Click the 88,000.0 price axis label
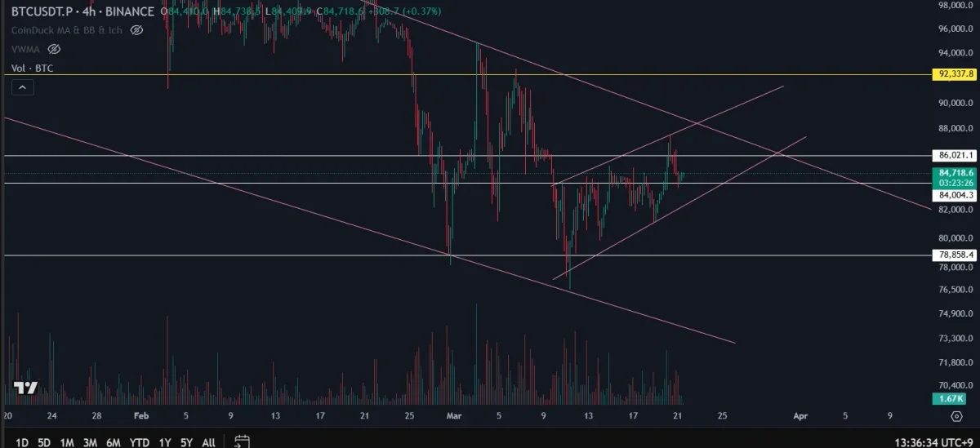980x448 pixels. coord(955,128)
